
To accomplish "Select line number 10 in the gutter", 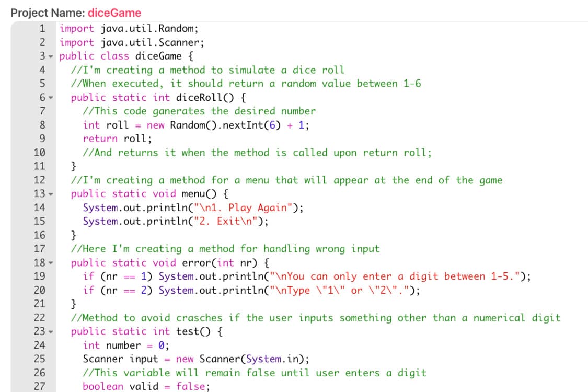I will click(x=39, y=153).
